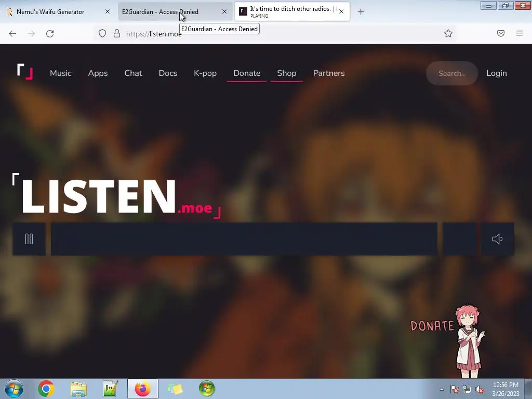Open the sticky notes taskbar icon
The width and height of the screenshot is (532, 399).
(x=175, y=389)
